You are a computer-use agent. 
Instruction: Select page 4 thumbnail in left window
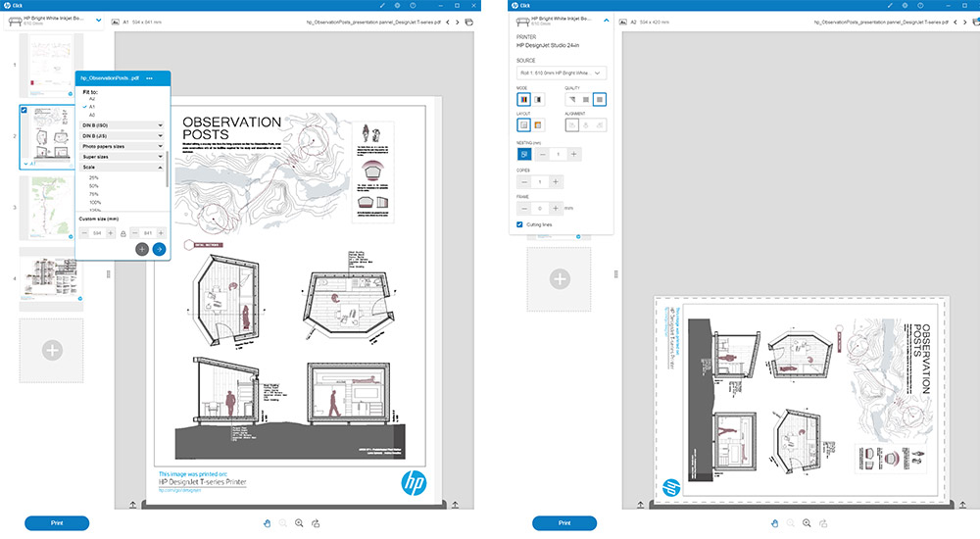[x=51, y=279]
